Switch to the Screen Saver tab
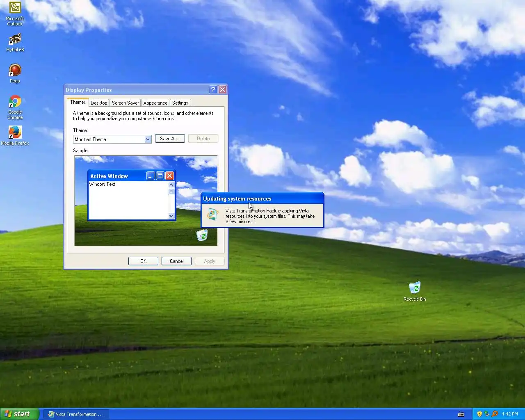Screen dimensions: 525x420 coord(125,103)
